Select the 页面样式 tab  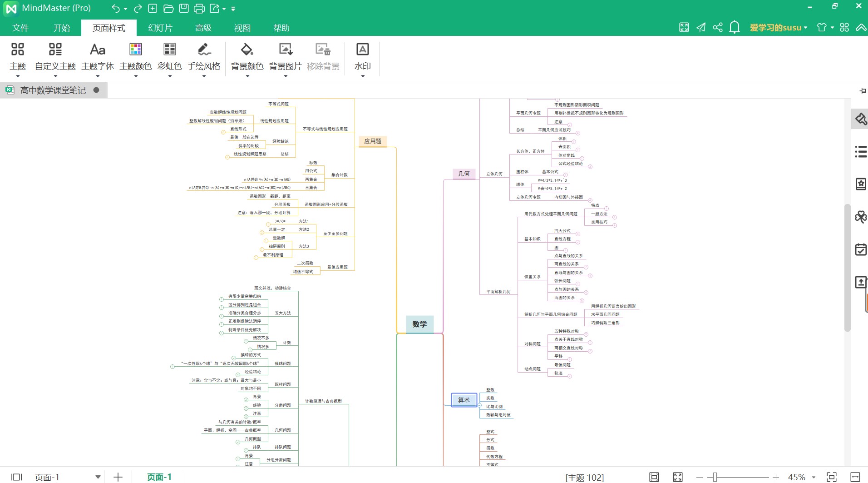[109, 28]
